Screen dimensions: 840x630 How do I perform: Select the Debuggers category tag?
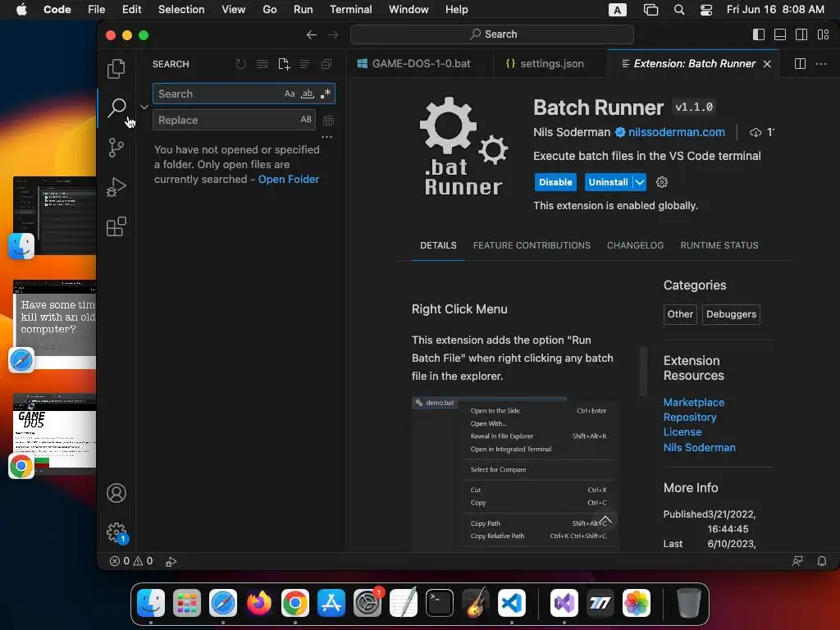(731, 314)
